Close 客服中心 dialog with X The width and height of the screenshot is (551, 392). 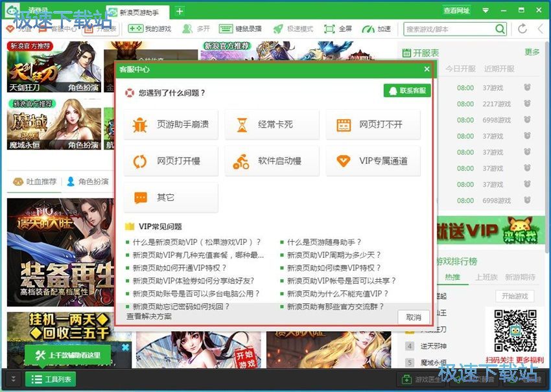pos(427,69)
